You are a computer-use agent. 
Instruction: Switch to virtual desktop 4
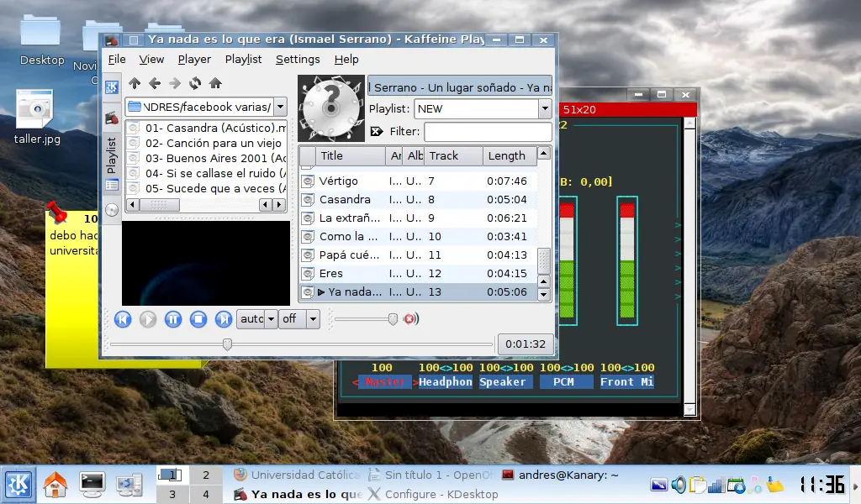[205, 494]
